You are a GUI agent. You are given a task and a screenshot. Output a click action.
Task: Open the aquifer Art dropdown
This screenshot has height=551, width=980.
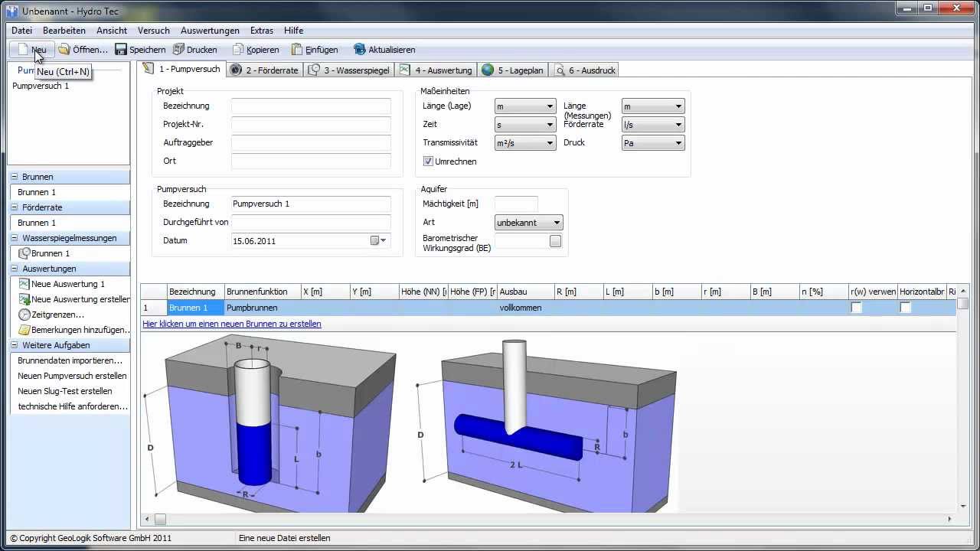pos(529,223)
